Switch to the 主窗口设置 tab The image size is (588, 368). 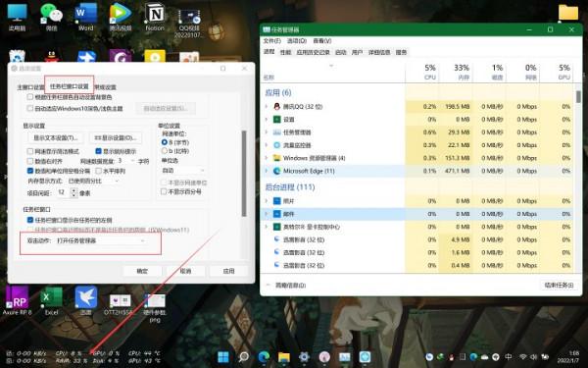30,87
